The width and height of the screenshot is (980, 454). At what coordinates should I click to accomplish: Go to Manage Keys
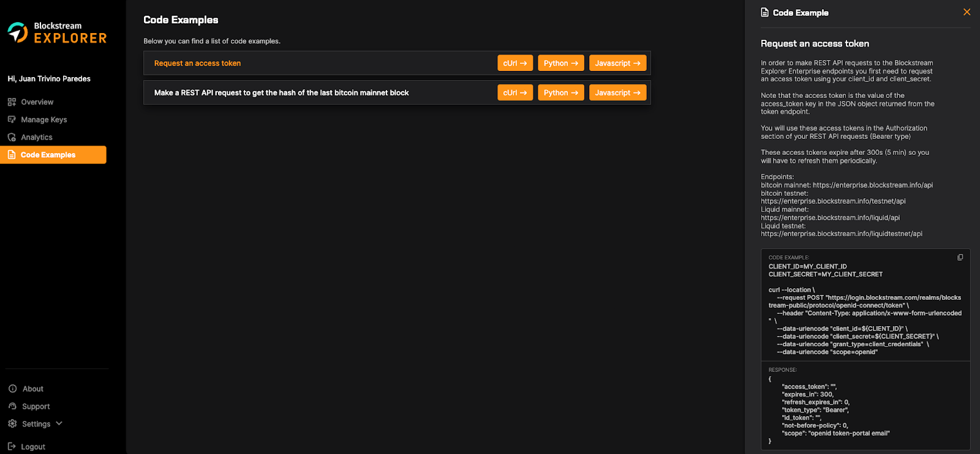pos(43,120)
